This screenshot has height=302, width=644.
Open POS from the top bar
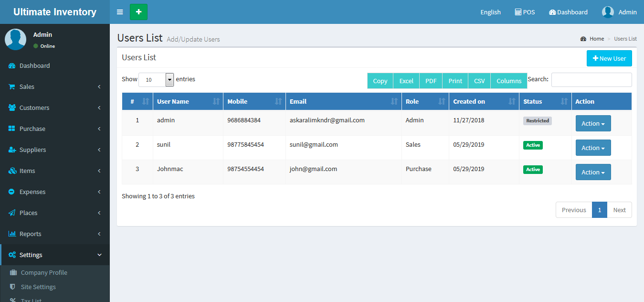tap(525, 12)
